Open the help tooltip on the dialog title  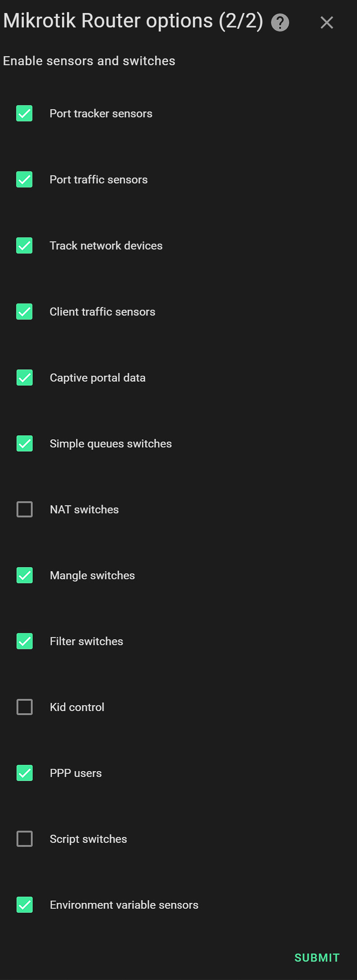pos(279,22)
